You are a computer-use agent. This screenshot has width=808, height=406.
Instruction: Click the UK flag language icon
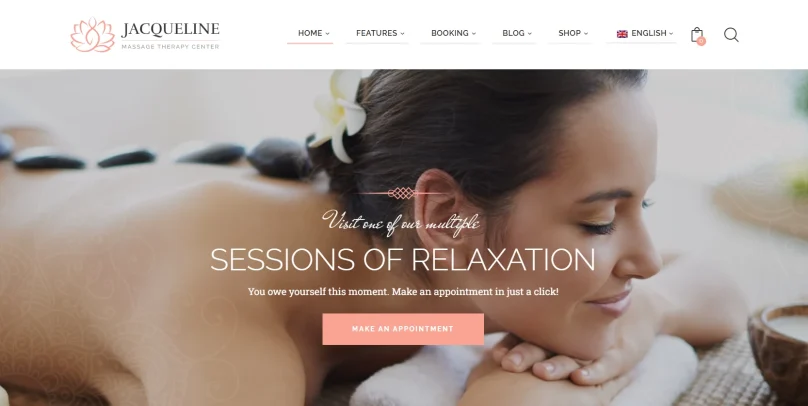(622, 33)
